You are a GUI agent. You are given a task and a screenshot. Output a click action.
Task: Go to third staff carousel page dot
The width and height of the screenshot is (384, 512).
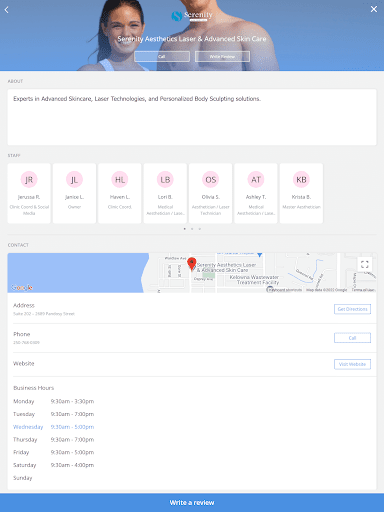point(199,229)
